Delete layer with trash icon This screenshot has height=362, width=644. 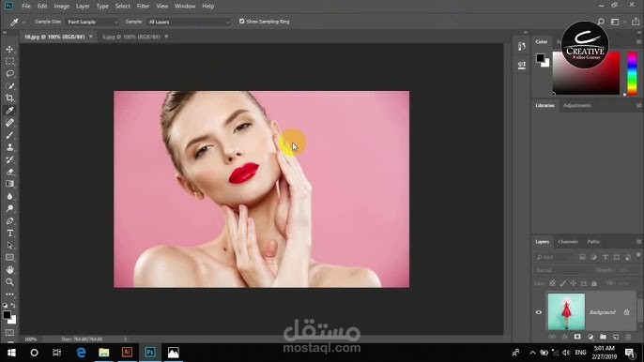click(x=628, y=337)
